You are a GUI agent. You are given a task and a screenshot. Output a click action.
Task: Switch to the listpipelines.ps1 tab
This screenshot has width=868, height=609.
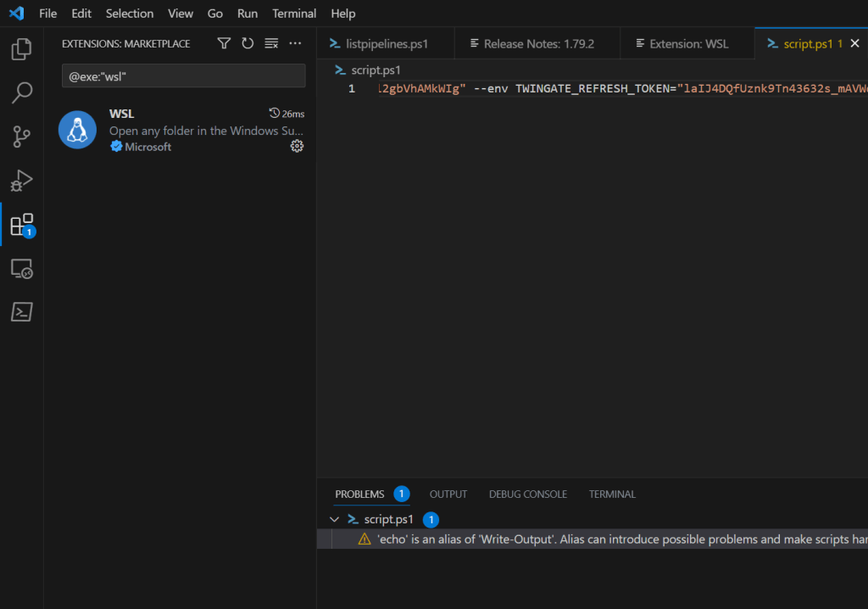pyautogui.click(x=386, y=44)
